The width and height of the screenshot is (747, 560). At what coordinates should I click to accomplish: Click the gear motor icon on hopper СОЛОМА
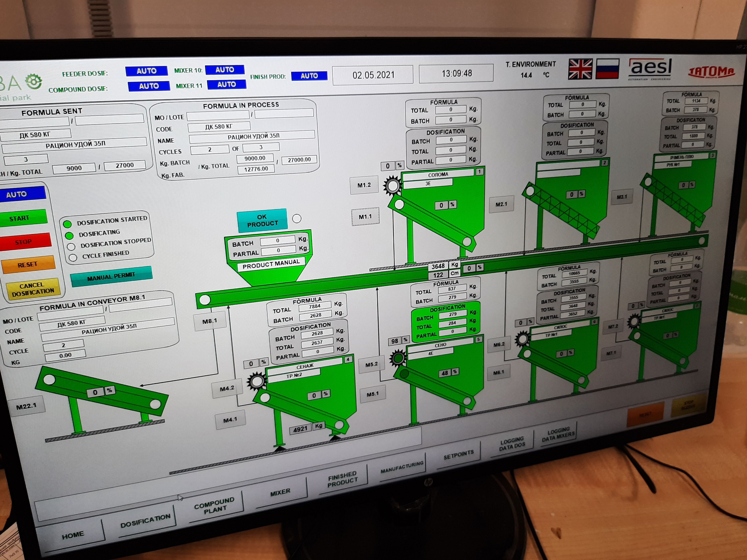[392, 185]
